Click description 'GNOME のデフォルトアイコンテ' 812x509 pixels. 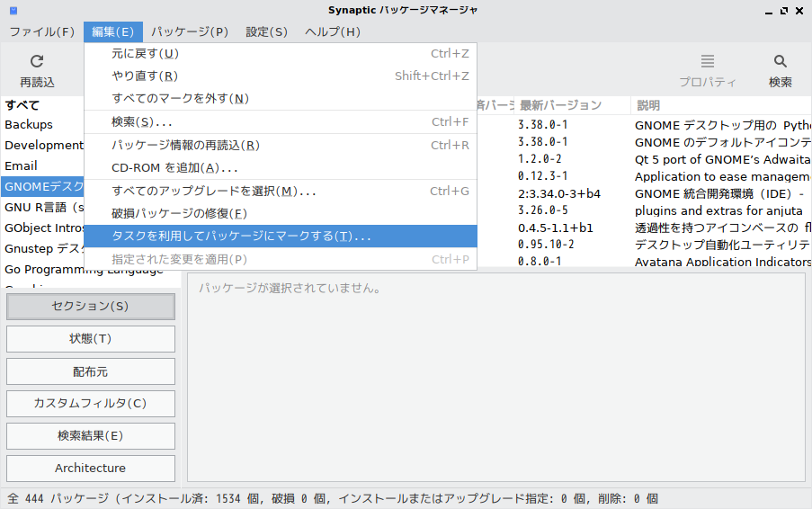pos(723,143)
